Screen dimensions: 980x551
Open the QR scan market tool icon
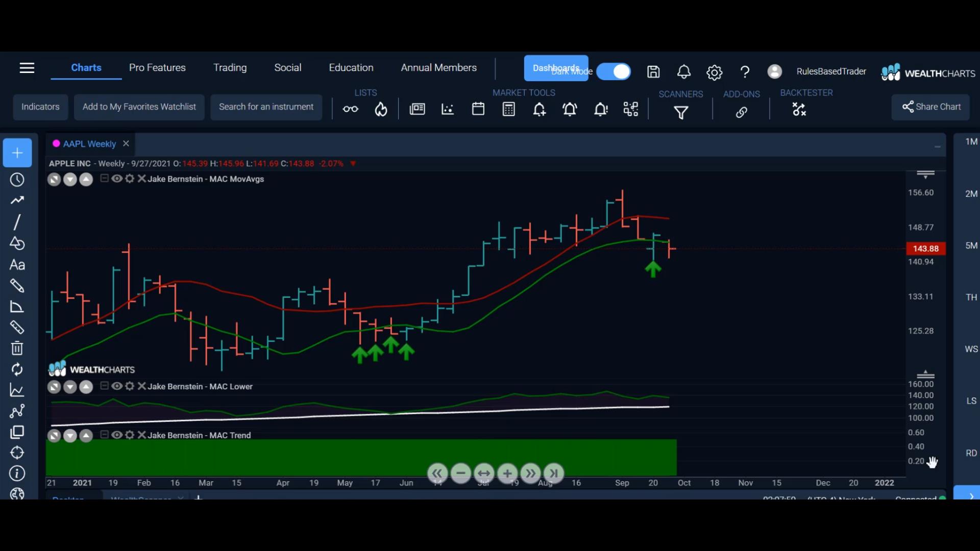click(x=631, y=109)
